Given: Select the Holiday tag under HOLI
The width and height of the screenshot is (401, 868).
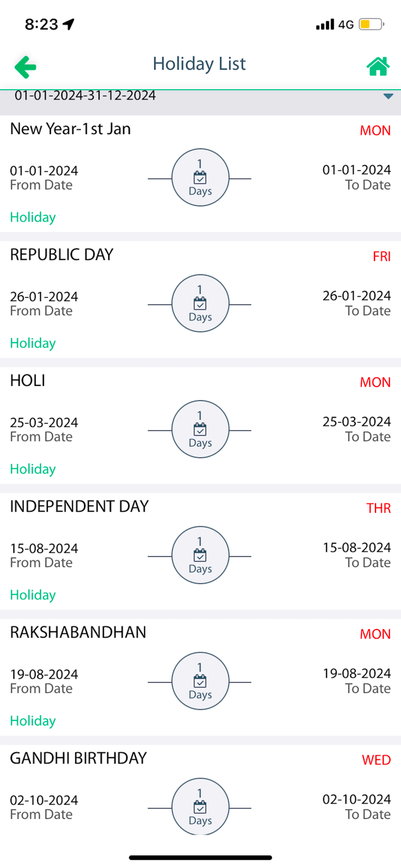Looking at the screenshot, I should (x=32, y=469).
